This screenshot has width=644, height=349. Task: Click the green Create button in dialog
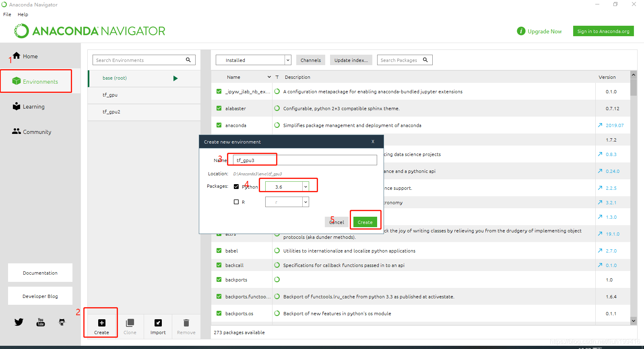(x=365, y=222)
